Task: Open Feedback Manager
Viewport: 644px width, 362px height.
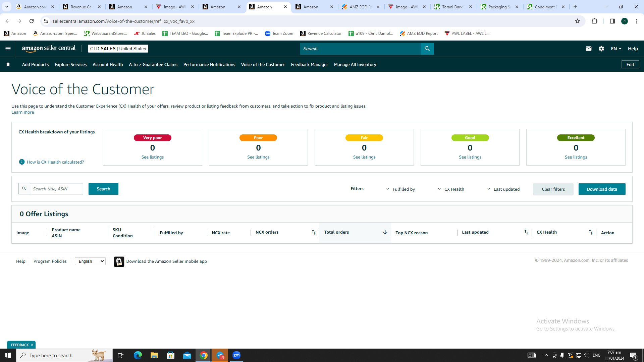Action: click(x=309, y=64)
